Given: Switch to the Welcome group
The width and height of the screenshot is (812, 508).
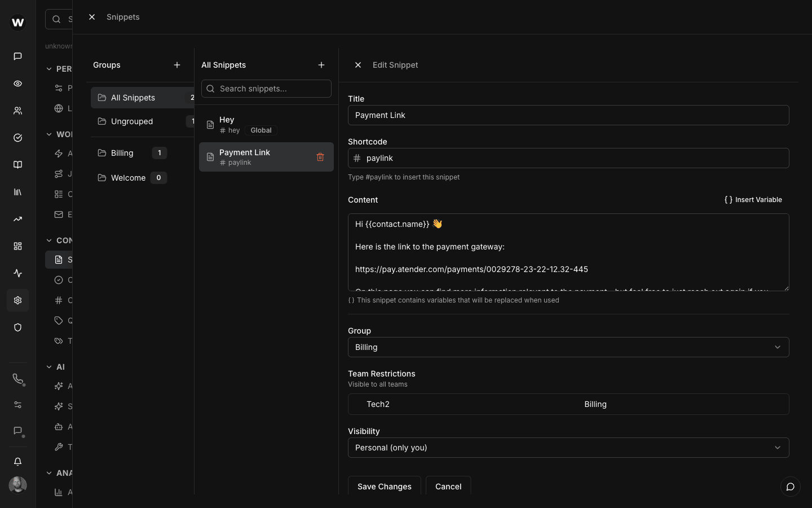Looking at the screenshot, I should [128, 178].
